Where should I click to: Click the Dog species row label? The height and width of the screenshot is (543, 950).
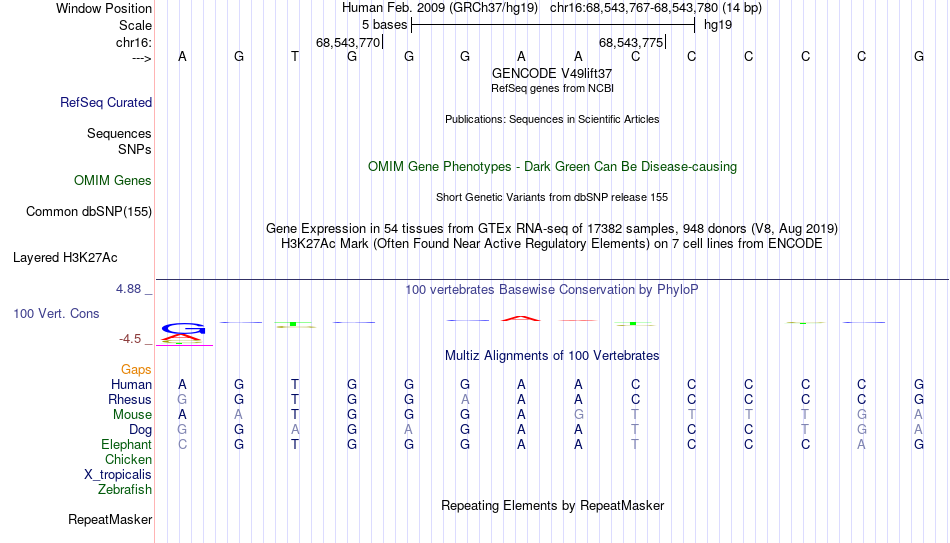click(141, 430)
